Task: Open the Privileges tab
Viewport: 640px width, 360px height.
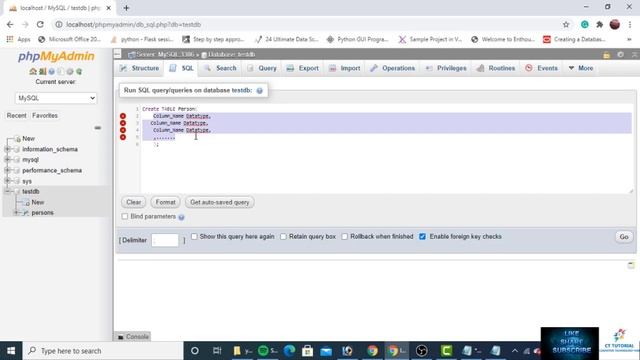Action: click(x=446, y=68)
